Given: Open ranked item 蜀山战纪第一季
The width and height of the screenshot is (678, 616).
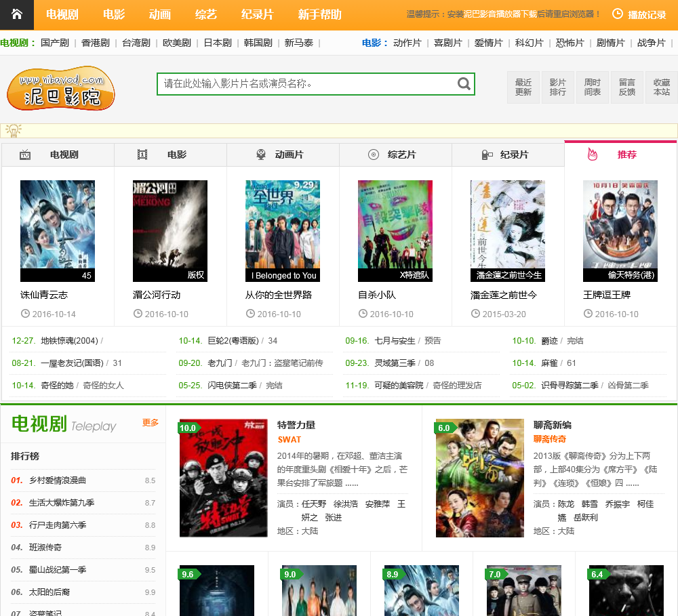Looking at the screenshot, I should coord(58,570).
